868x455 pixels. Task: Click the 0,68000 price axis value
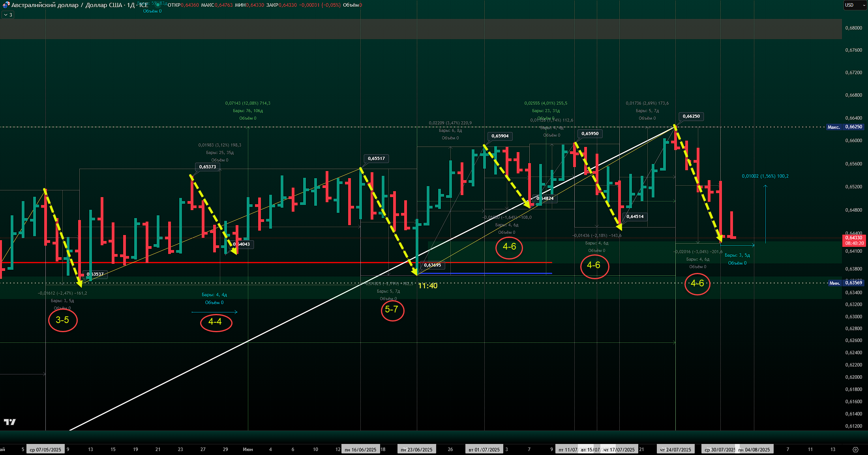point(853,28)
